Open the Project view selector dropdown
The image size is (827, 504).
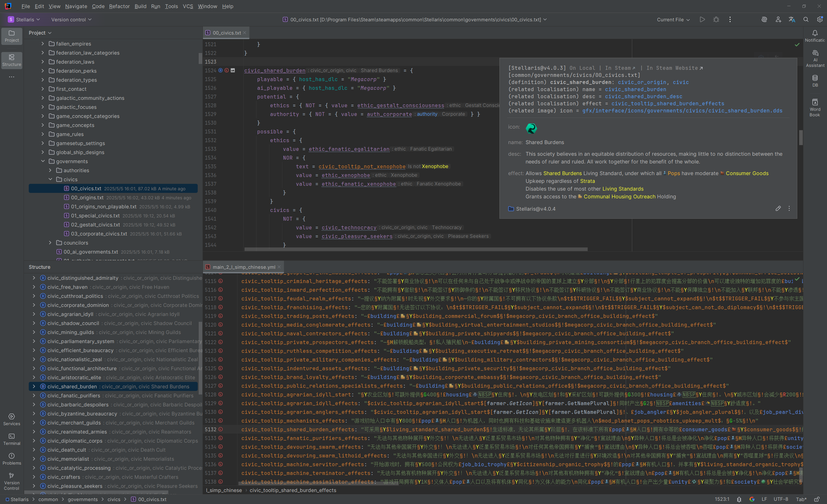point(40,33)
